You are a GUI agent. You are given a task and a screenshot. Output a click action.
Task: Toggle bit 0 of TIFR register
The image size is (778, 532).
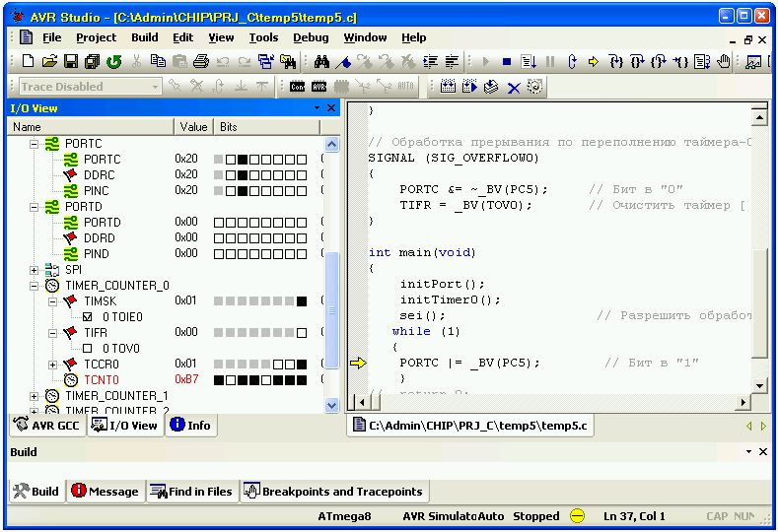pyautogui.click(x=302, y=333)
